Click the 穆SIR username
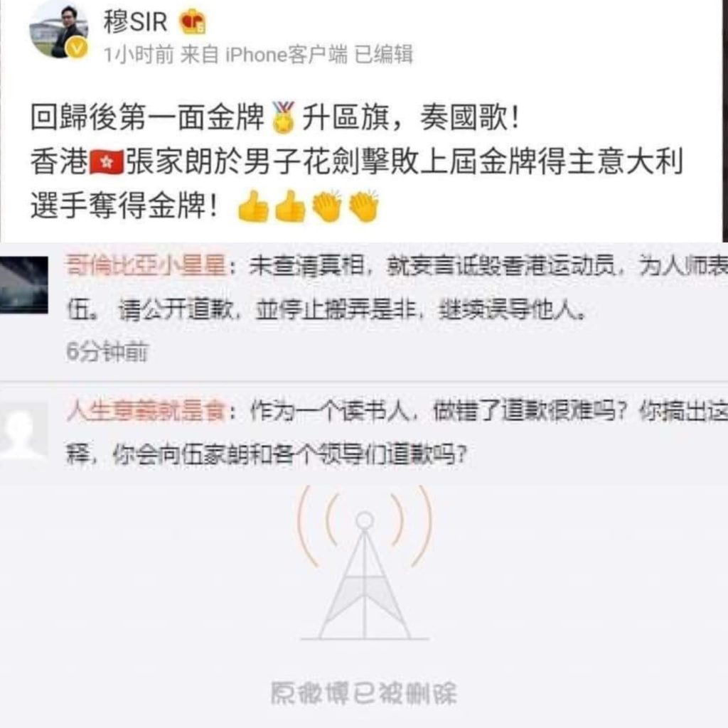 (x=135, y=21)
